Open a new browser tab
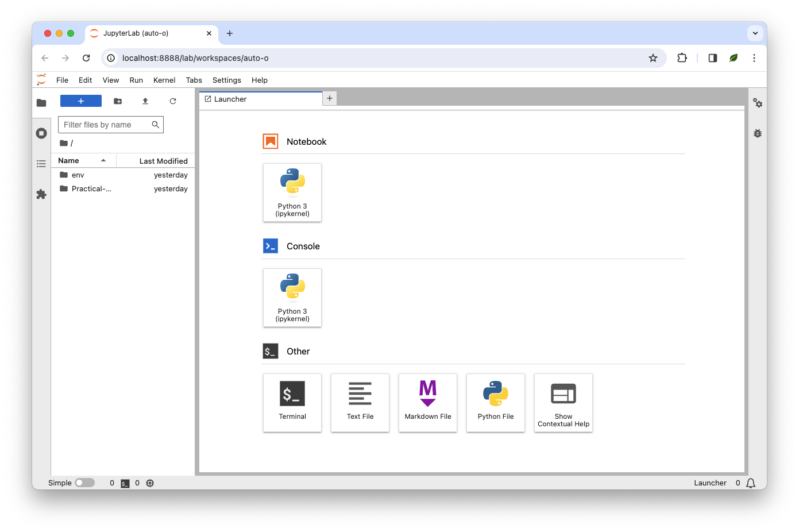 point(230,33)
